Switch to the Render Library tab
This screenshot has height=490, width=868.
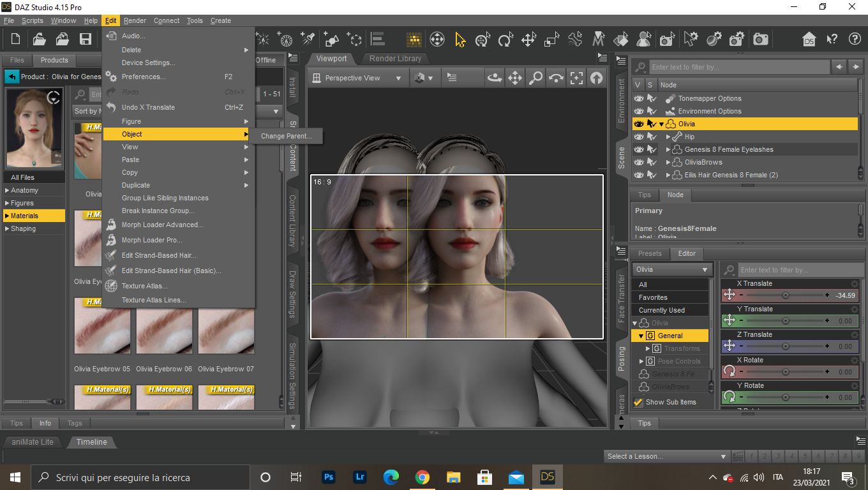pyautogui.click(x=395, y=59)
